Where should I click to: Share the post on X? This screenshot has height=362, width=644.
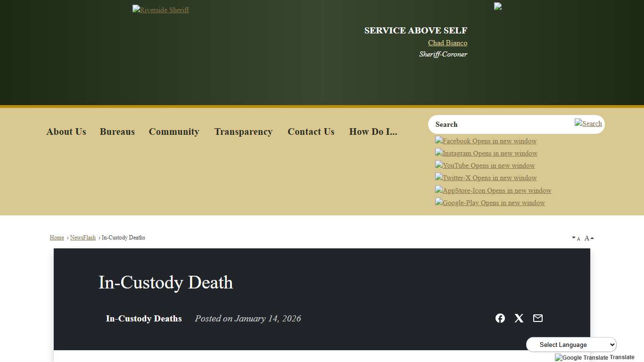click(x=519, y=318)
